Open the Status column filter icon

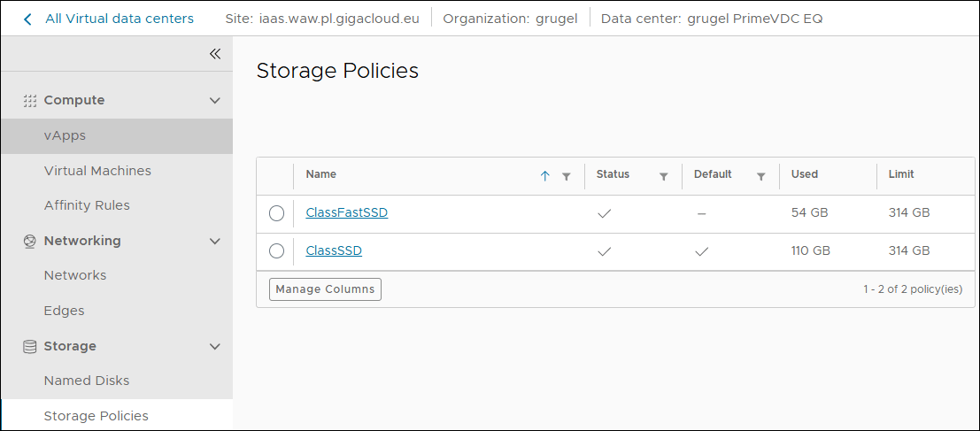coord(663,176)
